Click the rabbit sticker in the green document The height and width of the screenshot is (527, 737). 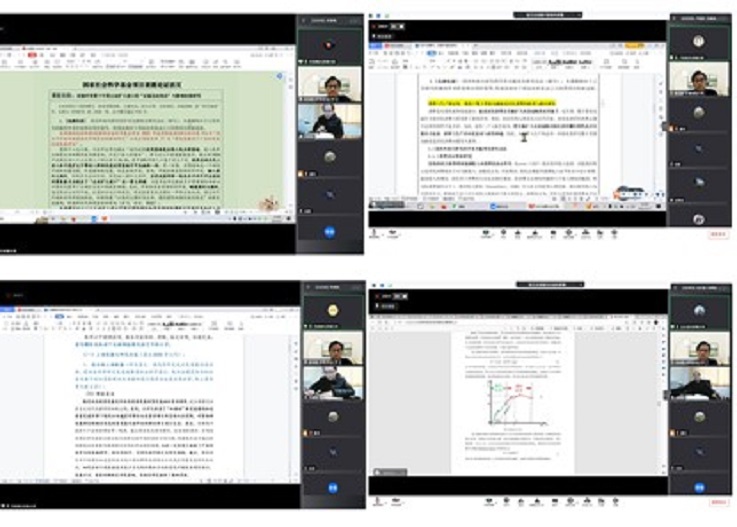[268, 202]
